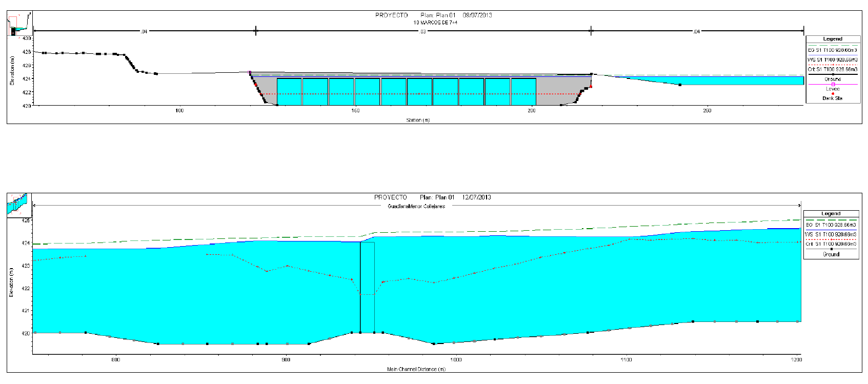Click the bridge structure in the profile plot
868x384 pixels.
367,287
